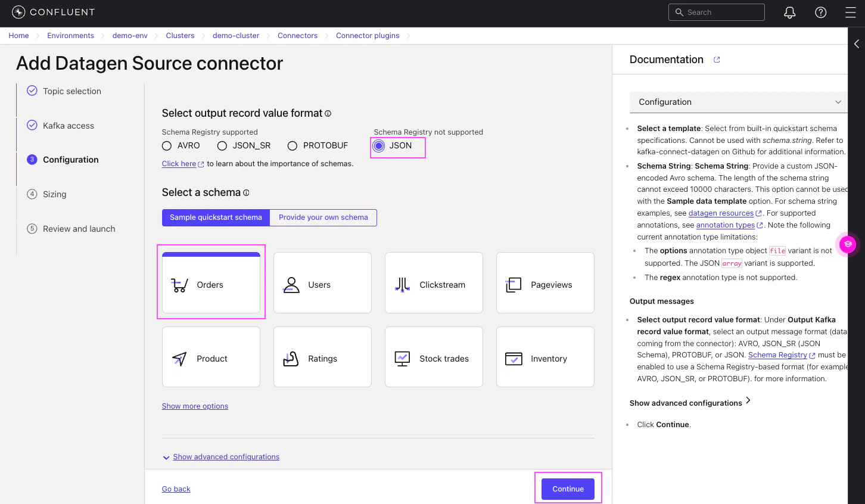Select the Clickstream schema card
Screen dimensions: 865x504
(x=434, y=282)
